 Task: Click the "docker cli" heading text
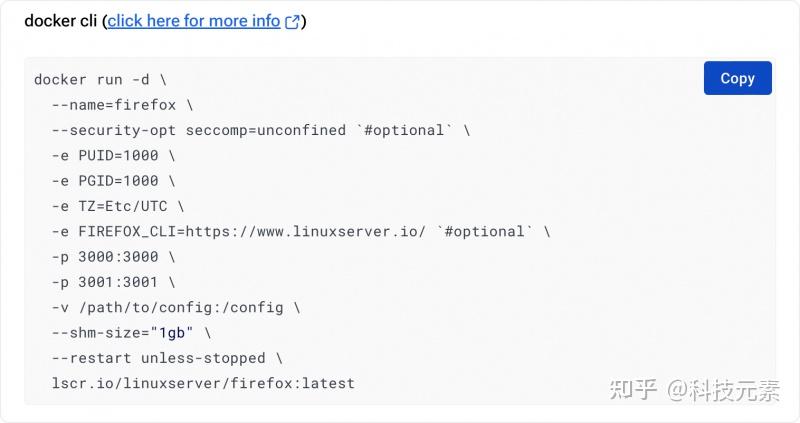pos(60,21)
